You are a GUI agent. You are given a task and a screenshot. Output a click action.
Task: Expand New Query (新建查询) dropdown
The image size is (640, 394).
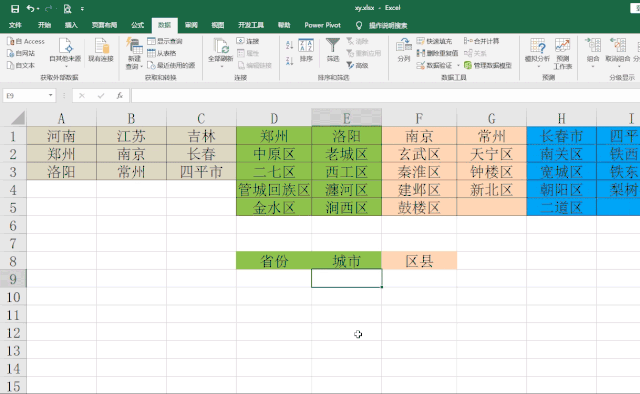point(141,66)
